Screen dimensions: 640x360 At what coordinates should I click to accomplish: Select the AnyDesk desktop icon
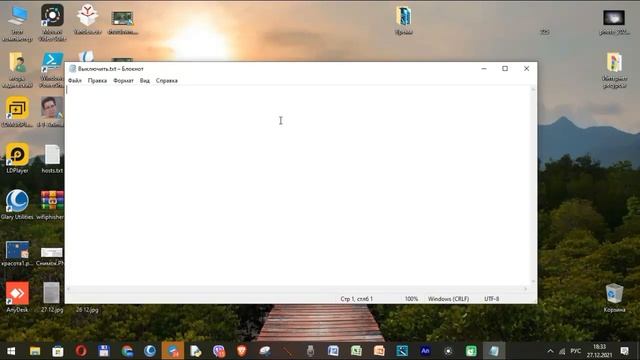click(17, 297)
